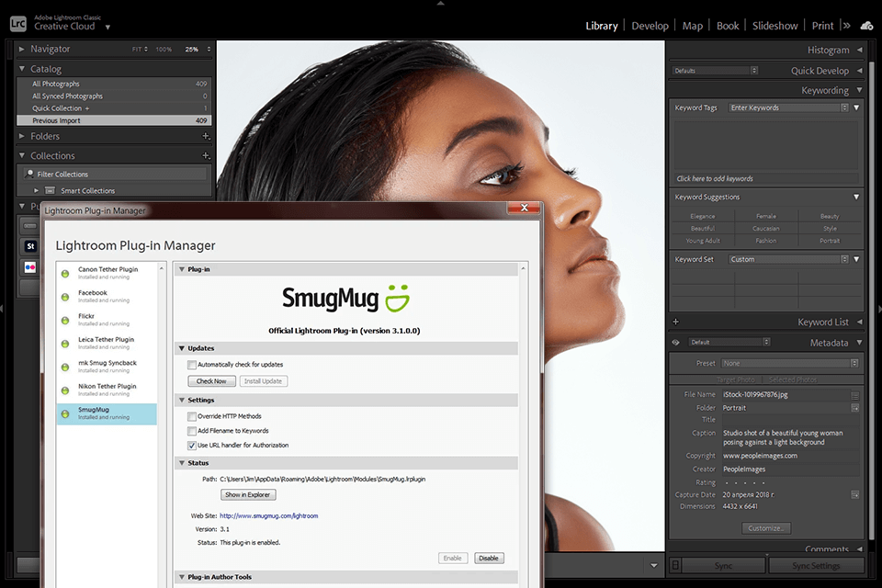This screenshot has width=882, height=588.
Task: Go to Portrait folder via arrow icon
Action: tap(855, 408)
